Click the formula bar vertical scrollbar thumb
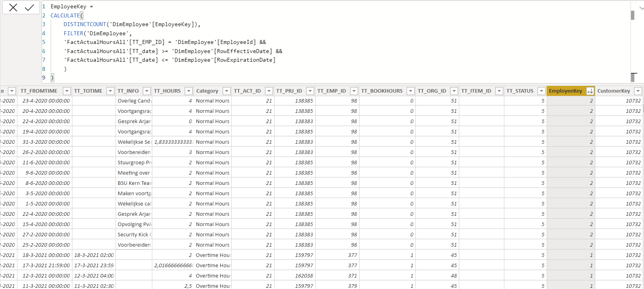644x289 pixels. click(x=633, y=15)
